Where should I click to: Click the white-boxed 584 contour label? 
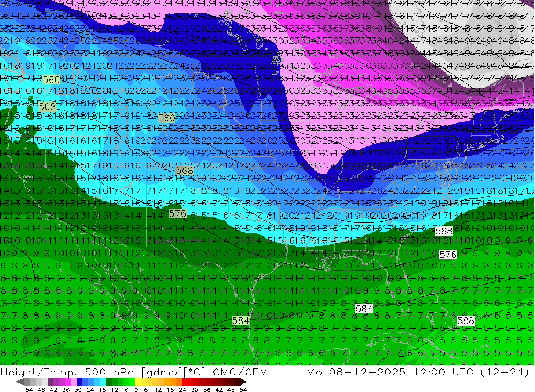pyautogui.click(x=364, y=309)
